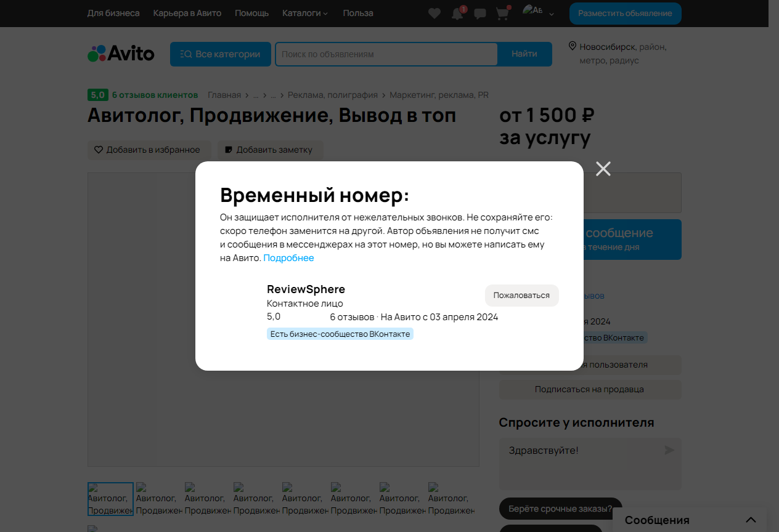The image size is (779, 532).
Task: Select first highlighted gallery thumbnail
Action: [110, 499]
